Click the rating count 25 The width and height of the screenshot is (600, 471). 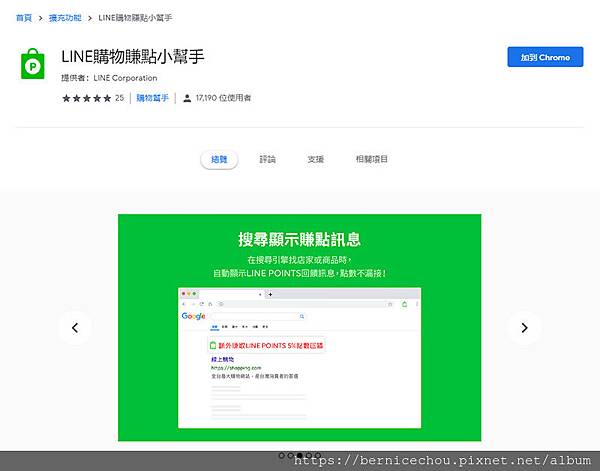coord(119,98)
